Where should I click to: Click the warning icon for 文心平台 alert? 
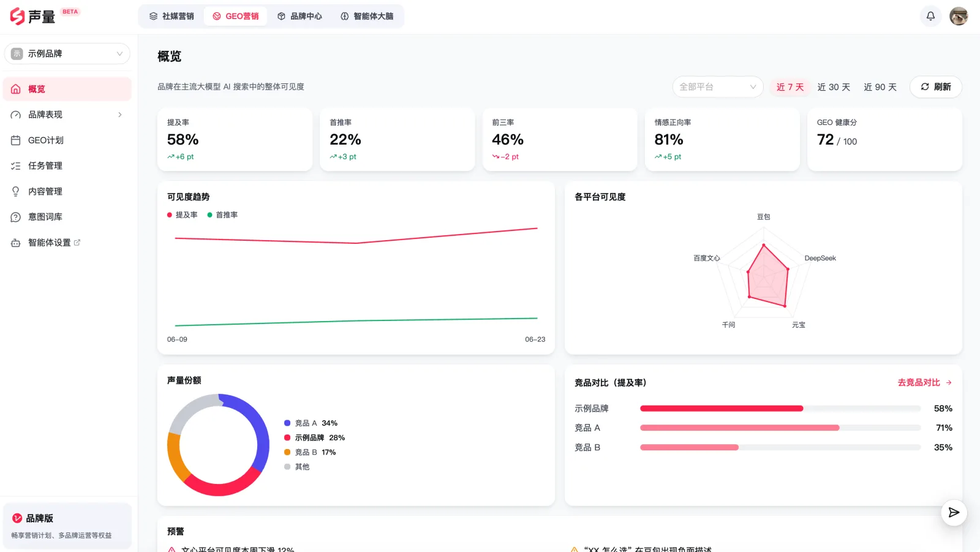click(172, 550)
